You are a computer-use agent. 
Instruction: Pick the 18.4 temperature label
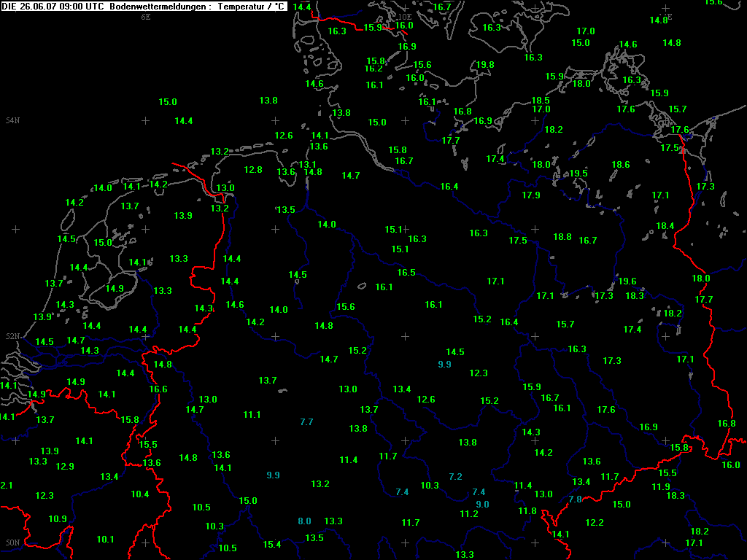tap(665, 226)
